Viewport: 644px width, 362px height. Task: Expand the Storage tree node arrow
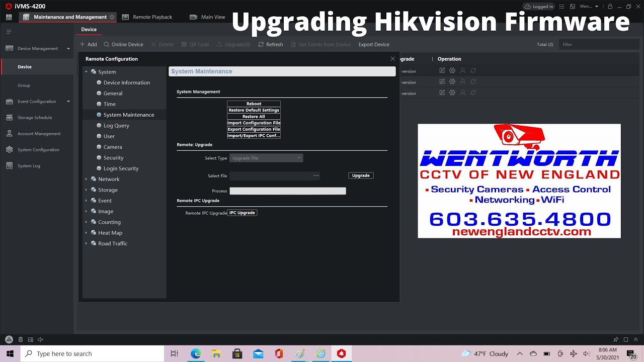click(86, 190)
